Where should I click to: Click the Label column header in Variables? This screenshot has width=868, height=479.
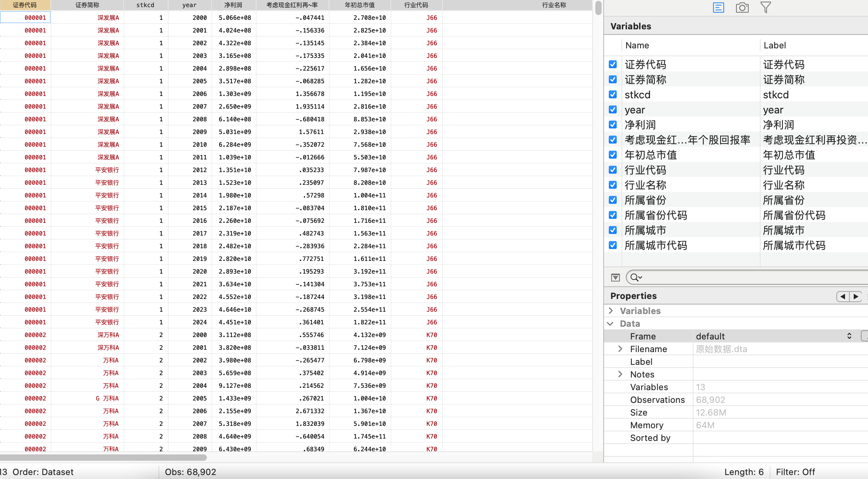tap(774, 46)
